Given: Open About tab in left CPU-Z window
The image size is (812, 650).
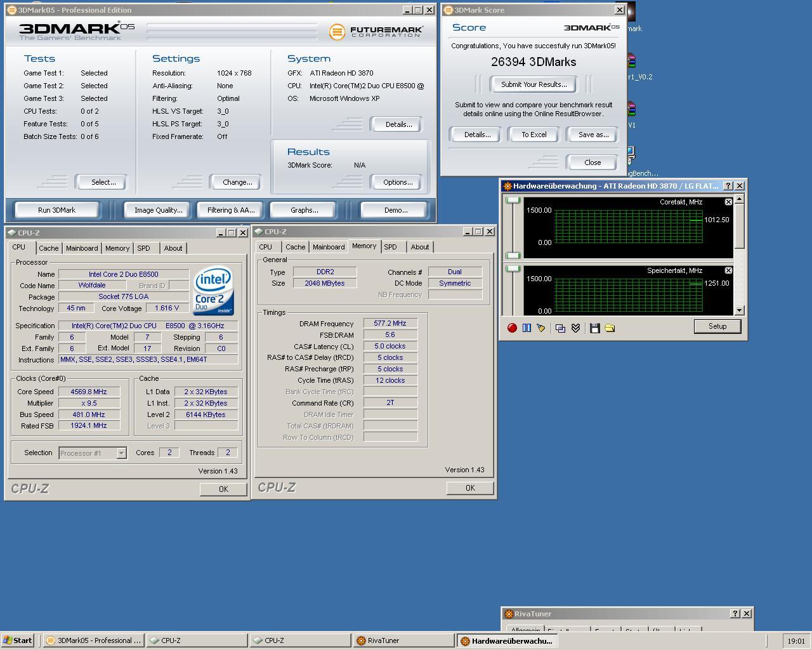Looking at the screenshot, I should (173, 248).
